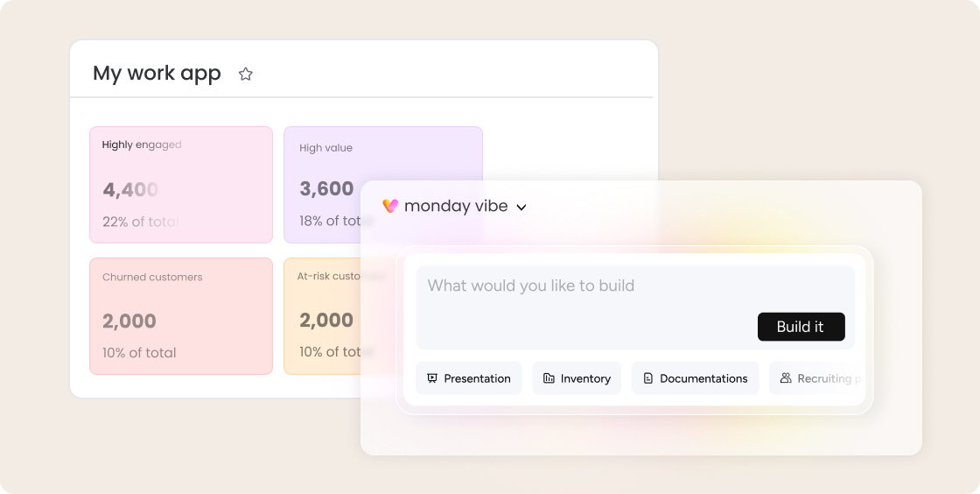The width and height of the screenshot is (980, 494).
Task: Click the monday vibe label text
Action: point(456,207)
